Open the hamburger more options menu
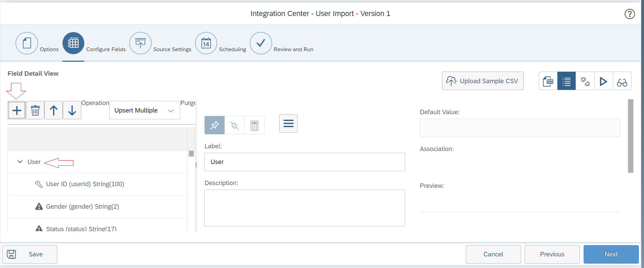Viewport: 644px width, 268px height. [288, 123]
